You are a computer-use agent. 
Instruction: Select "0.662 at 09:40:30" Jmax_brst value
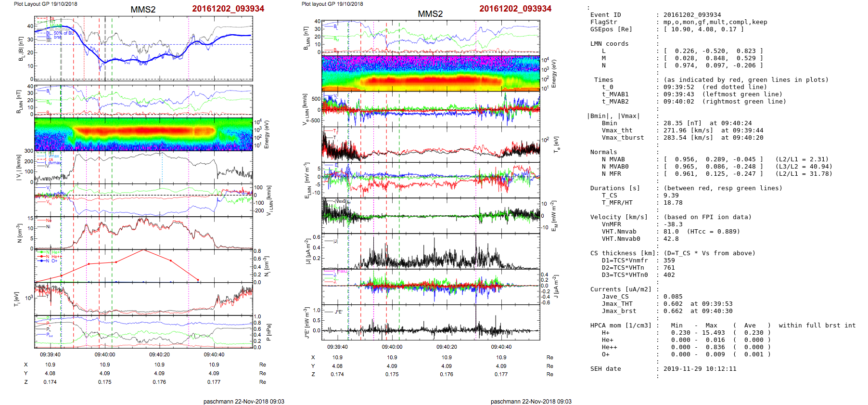pos(698,311)
